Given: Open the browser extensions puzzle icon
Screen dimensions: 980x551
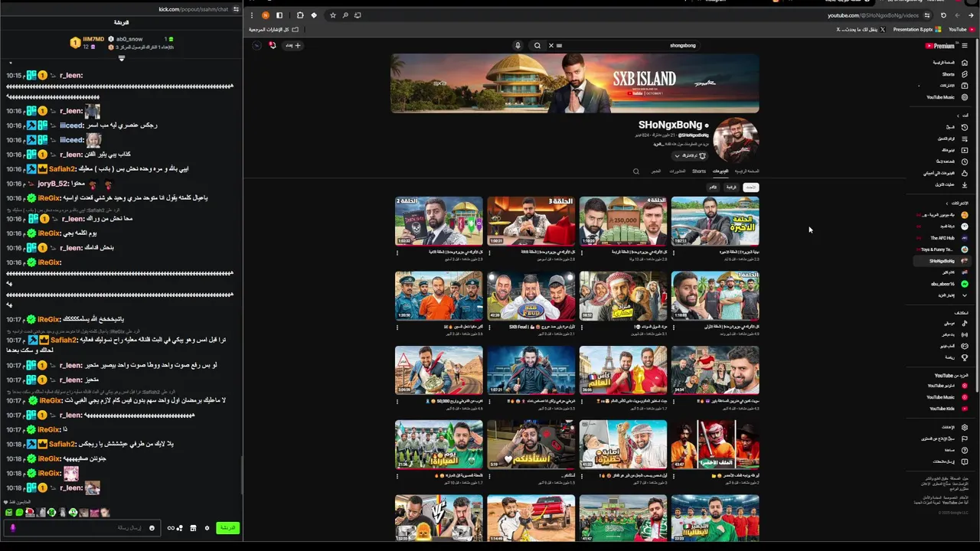Looking at the screenshot, I should (300, 15).
